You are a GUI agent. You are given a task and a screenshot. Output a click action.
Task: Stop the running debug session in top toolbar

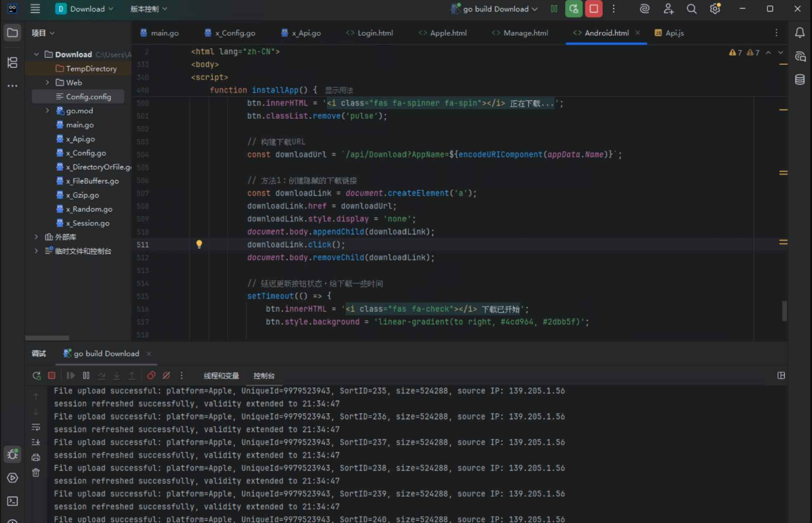tap(594, 9)
